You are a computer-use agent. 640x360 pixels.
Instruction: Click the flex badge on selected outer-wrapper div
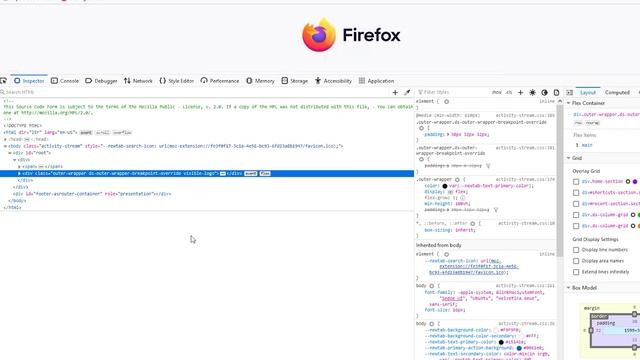[265, 173]
